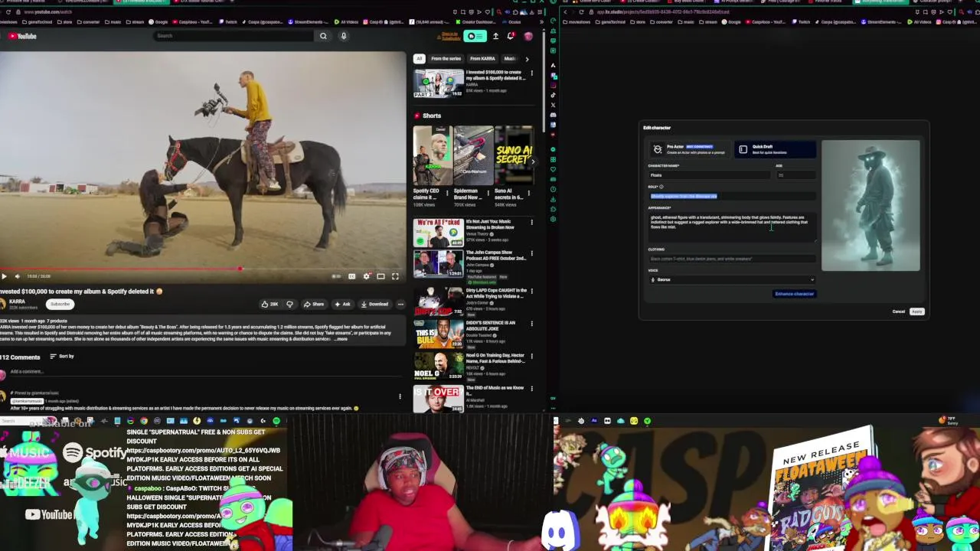The height and width of the screenshot is (551, 980).
Task: Select the Music filter chip
Action: [510, 59]
